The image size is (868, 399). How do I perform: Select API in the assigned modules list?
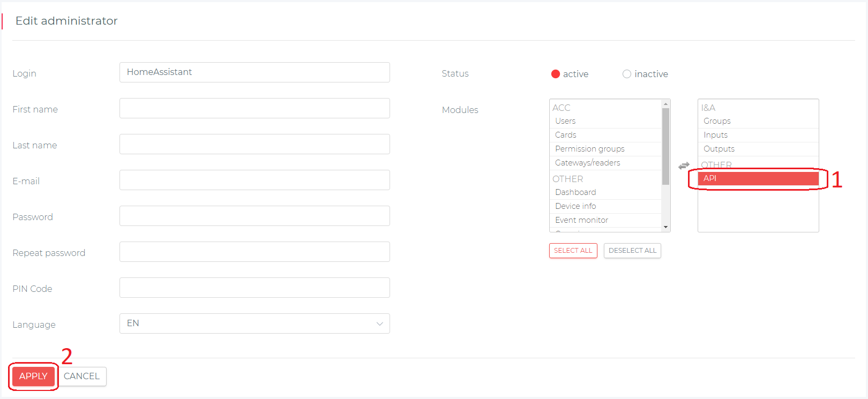[x=758, y=178]
